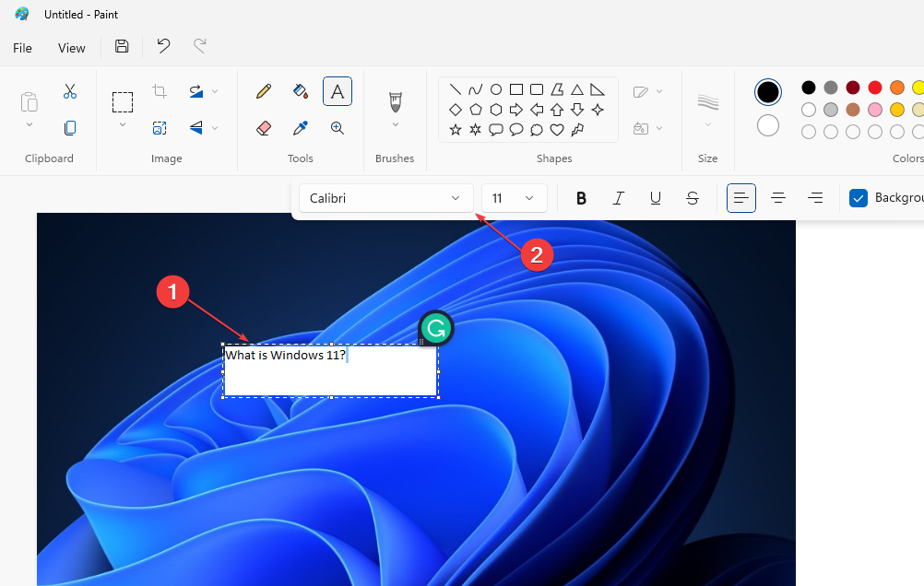This screenshot has width=924, height=586.
Task: Expand the Select options chevron
Action: [x=123, y=125]
